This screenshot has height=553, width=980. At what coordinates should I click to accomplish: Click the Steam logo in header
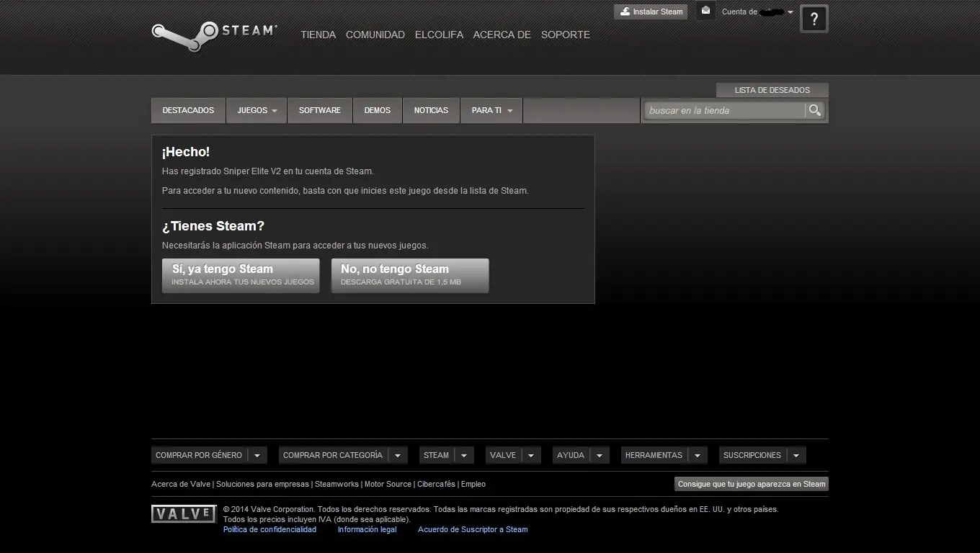click(x=214, y=36)
